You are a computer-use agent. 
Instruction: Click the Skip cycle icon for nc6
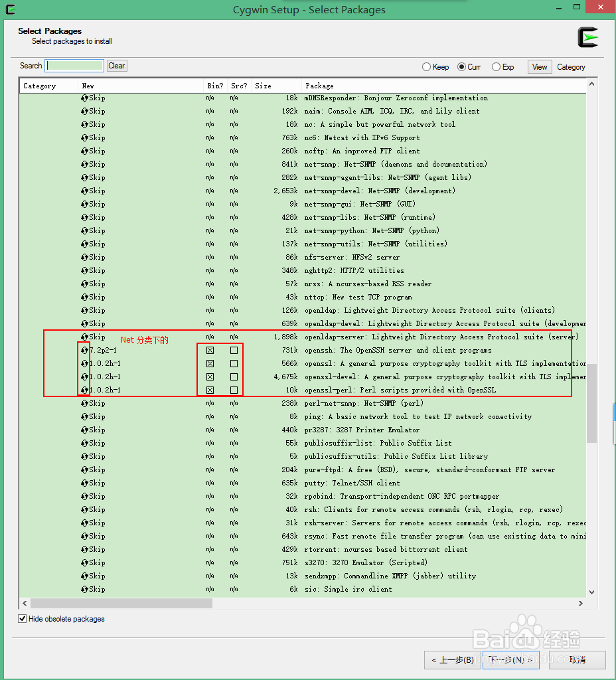pos(84,137)
